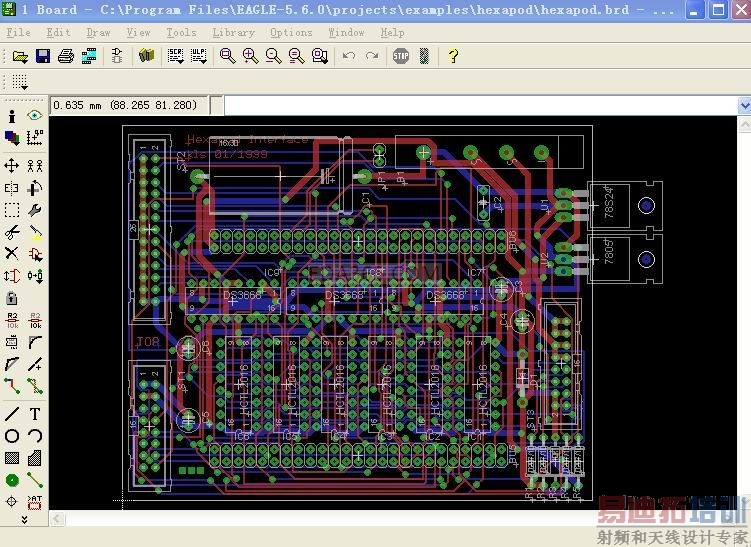Print the board layout
This screenshot has width=751, height=547.
point(66,57)
